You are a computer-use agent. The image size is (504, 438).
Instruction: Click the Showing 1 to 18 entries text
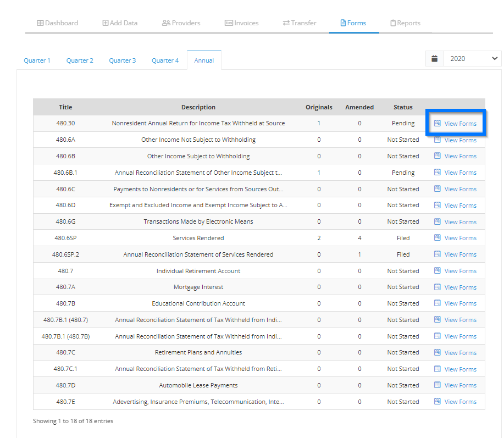pyautogui.click(x=73, y=421)
